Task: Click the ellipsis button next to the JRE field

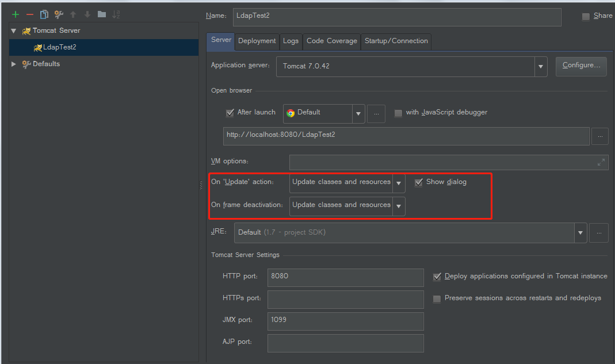Action: [x=599, y=233]
